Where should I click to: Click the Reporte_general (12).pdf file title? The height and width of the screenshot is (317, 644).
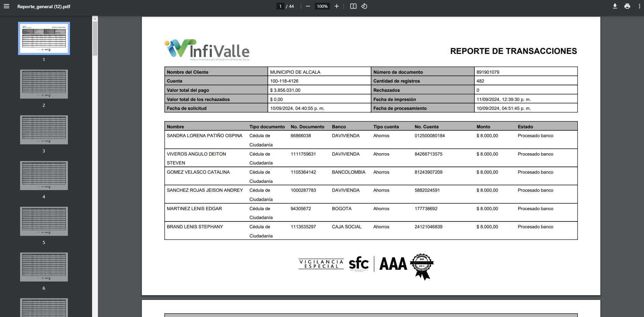[x=44, y=6]
